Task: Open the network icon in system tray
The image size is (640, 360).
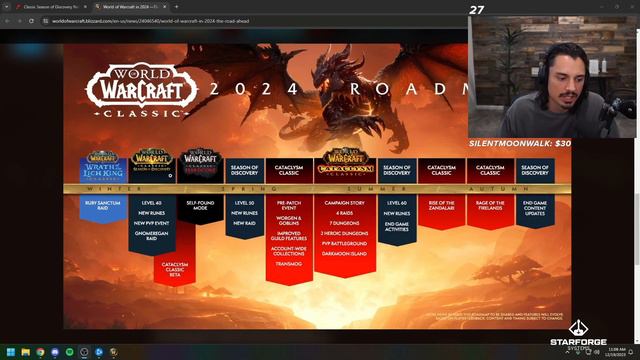Action: (x=588, y=352)
